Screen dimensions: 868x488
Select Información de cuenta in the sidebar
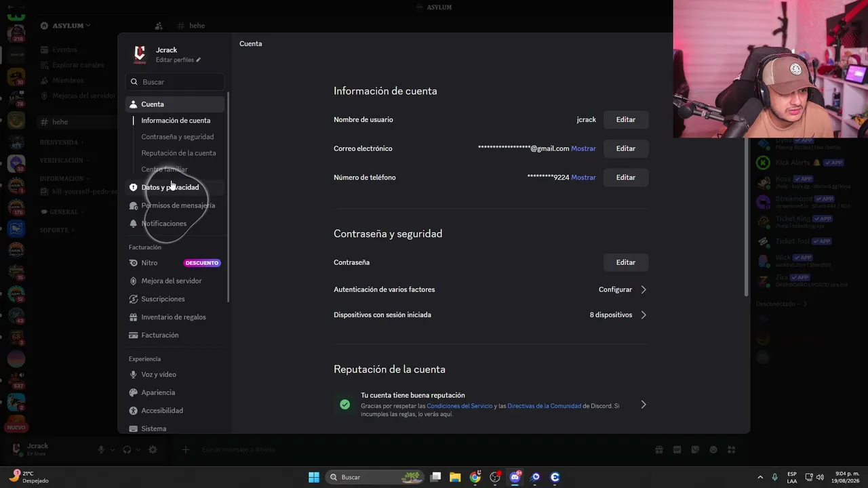(176, 121)
